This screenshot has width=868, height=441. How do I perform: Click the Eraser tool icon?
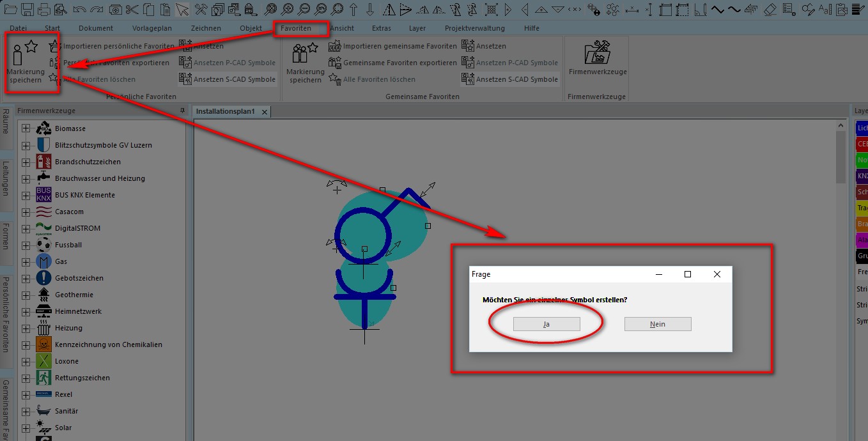coord(770,9)
